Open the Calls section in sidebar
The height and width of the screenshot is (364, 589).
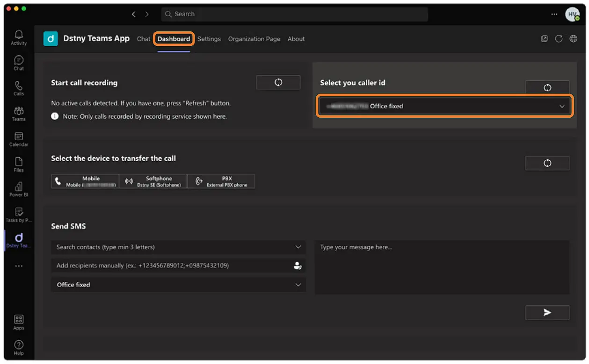coord(19,88)
